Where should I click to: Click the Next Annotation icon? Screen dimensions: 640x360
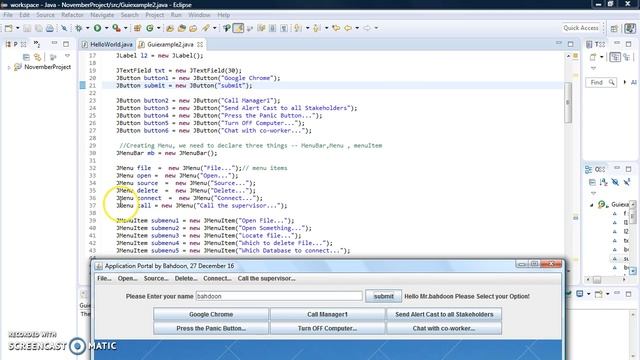(x=298, y=28)
